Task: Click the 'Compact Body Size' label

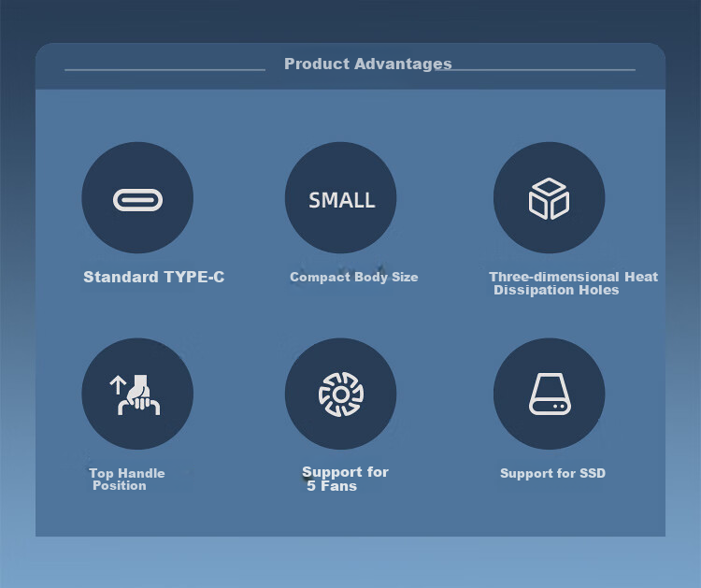Action: [x=353, y=278]
